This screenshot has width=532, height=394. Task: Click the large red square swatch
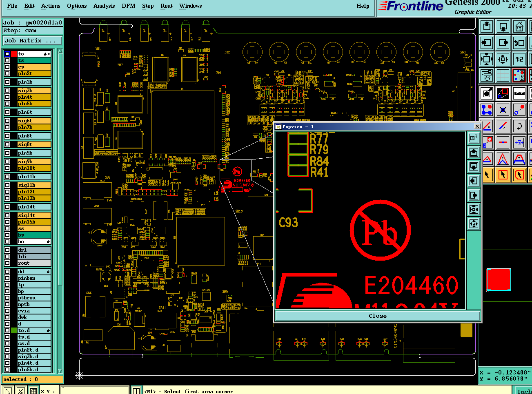[x=499, y=279]
